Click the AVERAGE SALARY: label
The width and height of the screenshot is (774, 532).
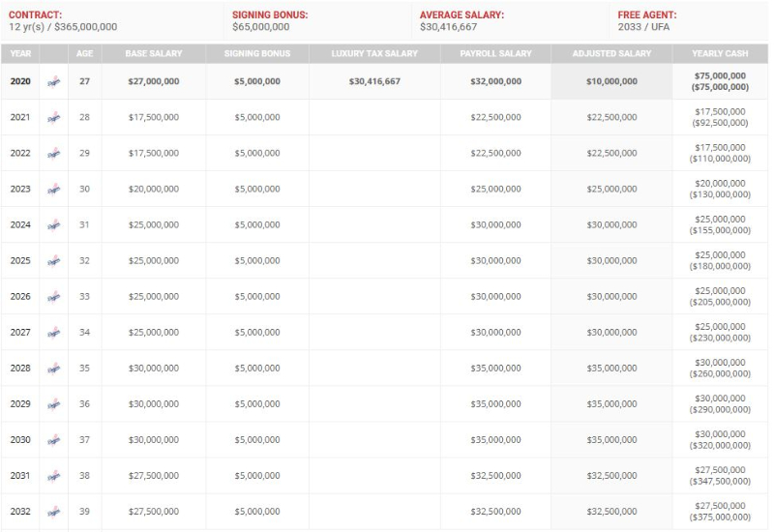[x=461, y=15]
